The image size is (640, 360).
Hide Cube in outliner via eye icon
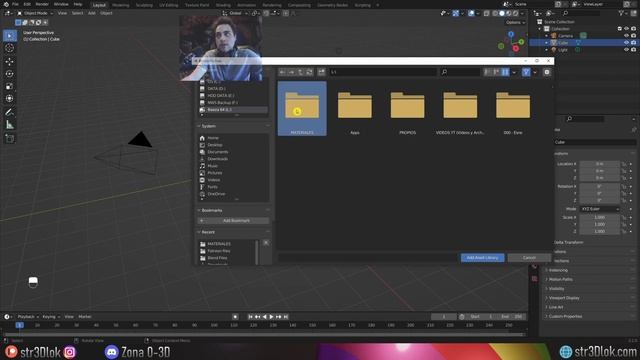[x=627, y=42]
